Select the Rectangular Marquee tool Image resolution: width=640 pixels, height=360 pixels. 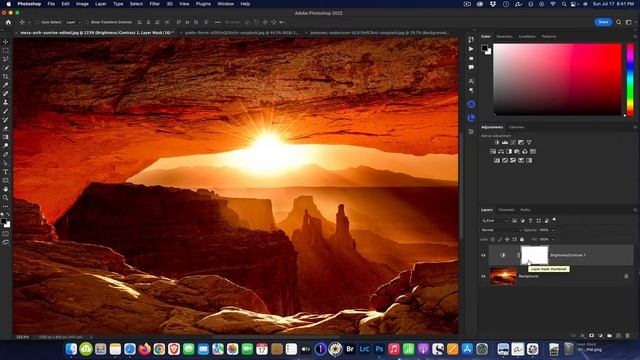click(5, 50)
